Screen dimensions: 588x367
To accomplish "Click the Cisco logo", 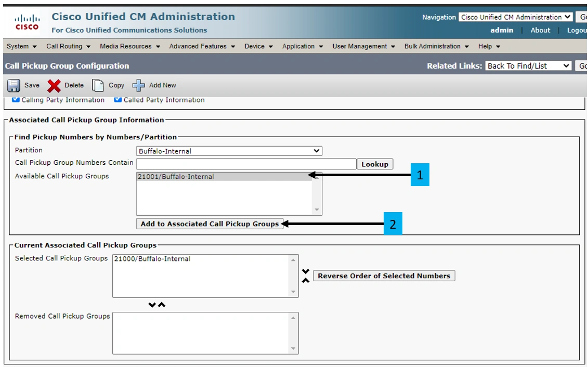I will [x=27, y=23].
